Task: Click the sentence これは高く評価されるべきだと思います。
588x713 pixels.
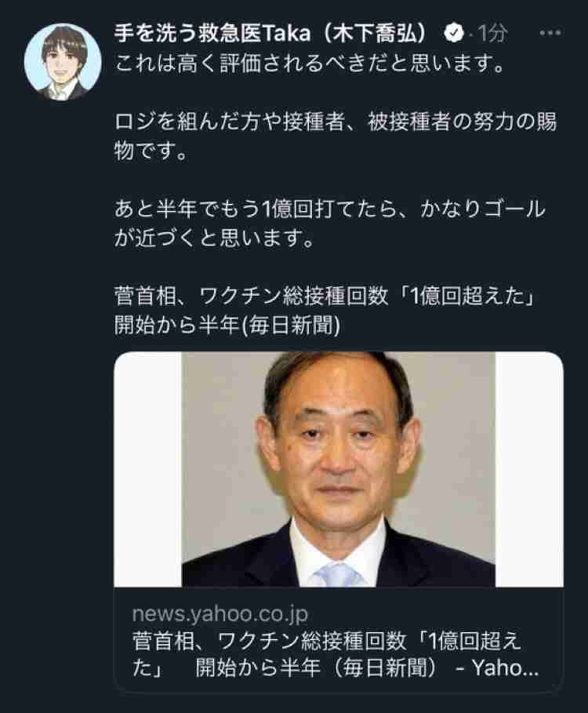Action: coord(310,64)
